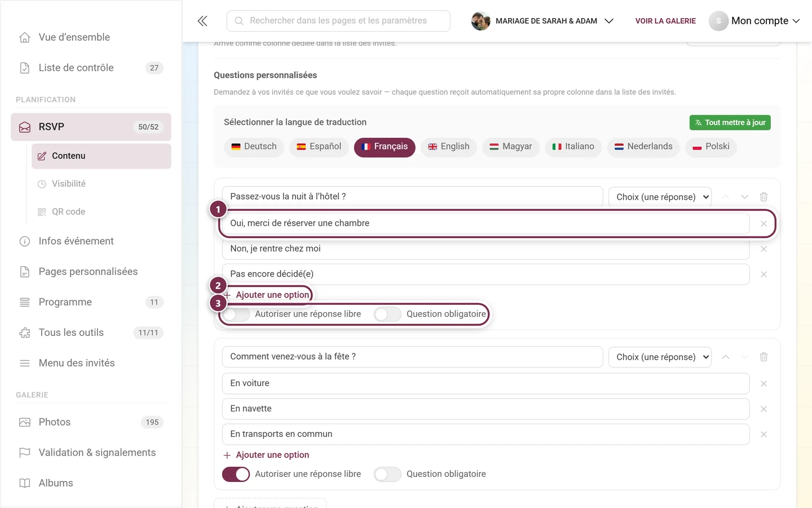
Task: Click the wedding couple avatar photo
Action: point(480,21)
